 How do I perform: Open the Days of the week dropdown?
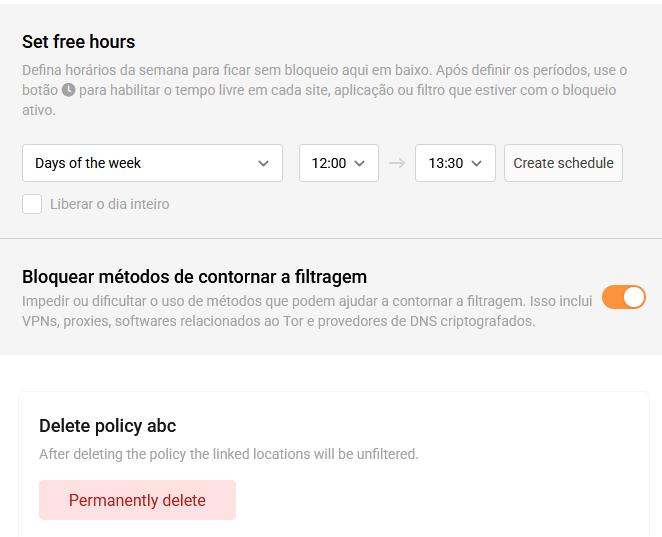tap(152, 163)
